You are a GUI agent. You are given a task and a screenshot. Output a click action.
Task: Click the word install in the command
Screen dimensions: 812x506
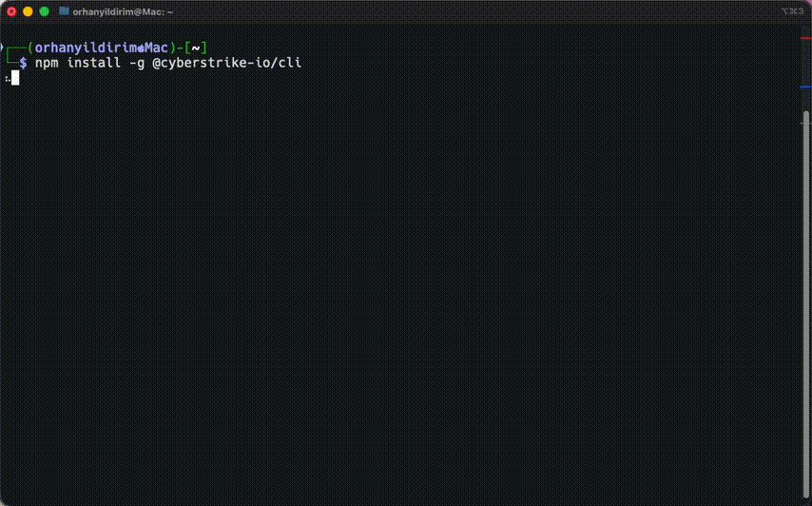click(x=93, y=63)
